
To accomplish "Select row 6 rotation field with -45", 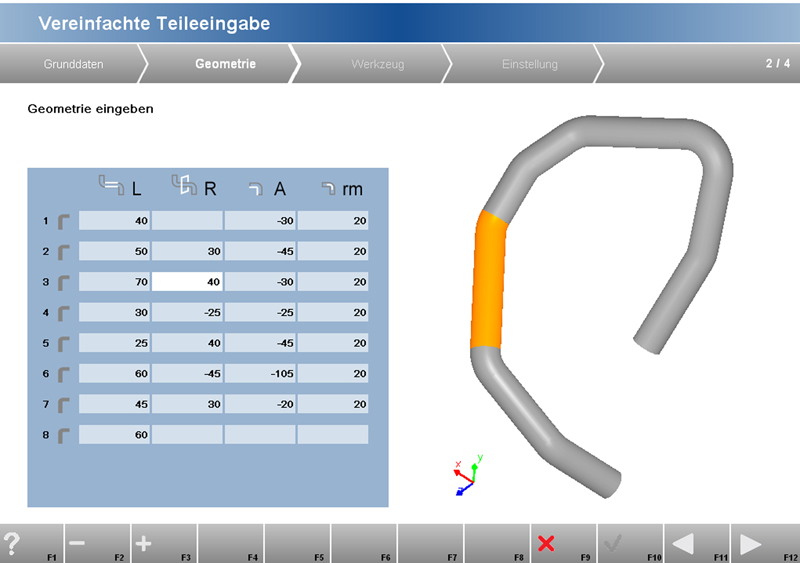I will click(187, 374).
